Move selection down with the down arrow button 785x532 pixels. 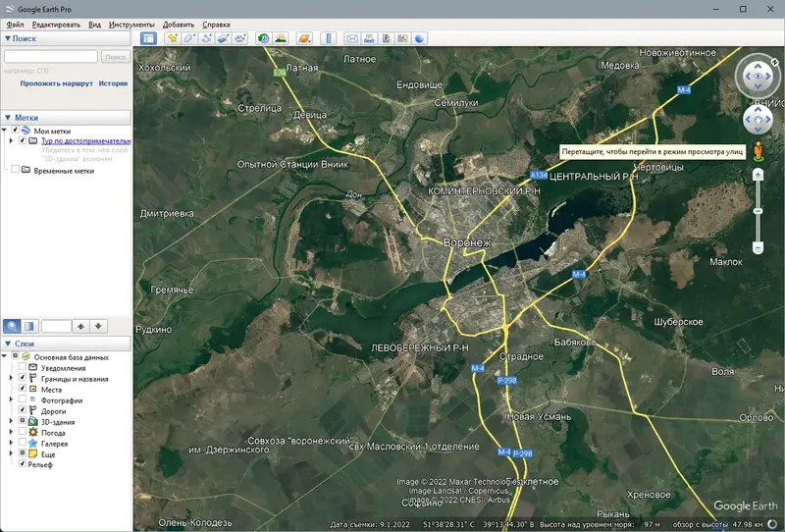pos(99,326)
